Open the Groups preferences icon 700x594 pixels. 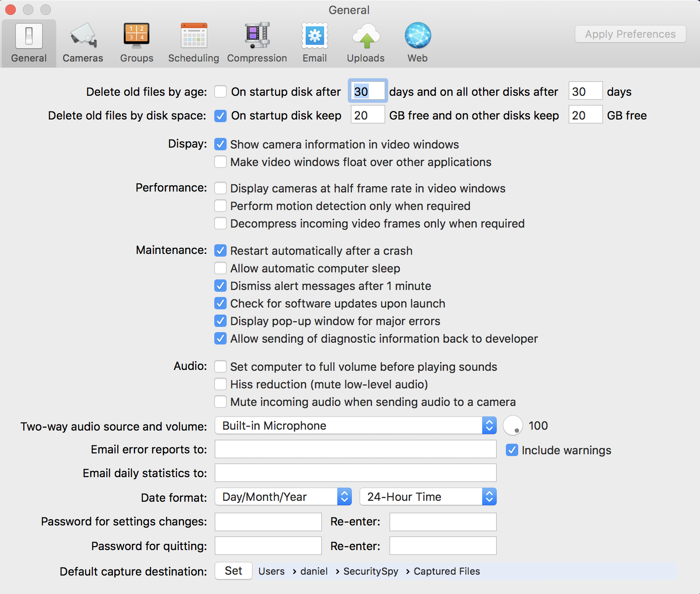point(137,36)
